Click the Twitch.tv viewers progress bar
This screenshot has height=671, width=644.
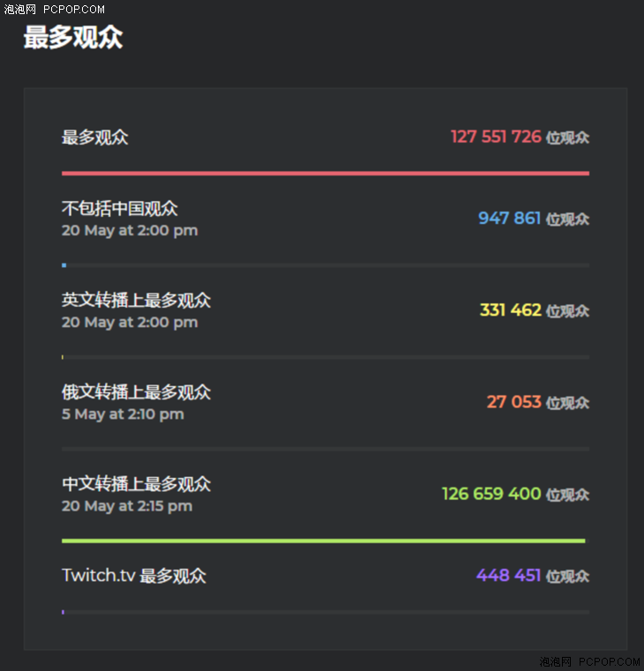(x=326, y=613)
